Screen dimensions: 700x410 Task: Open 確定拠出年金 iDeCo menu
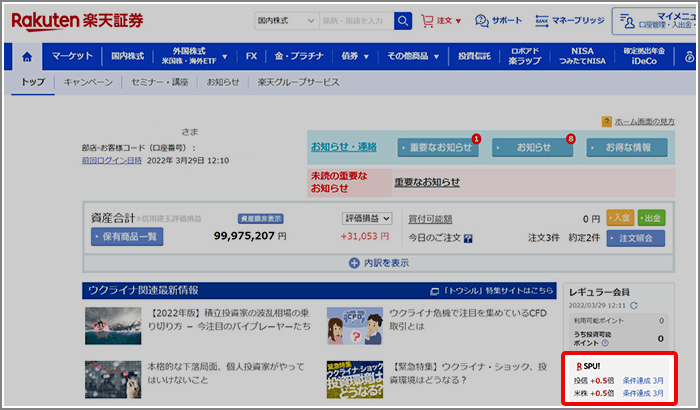tap(644, 56)
